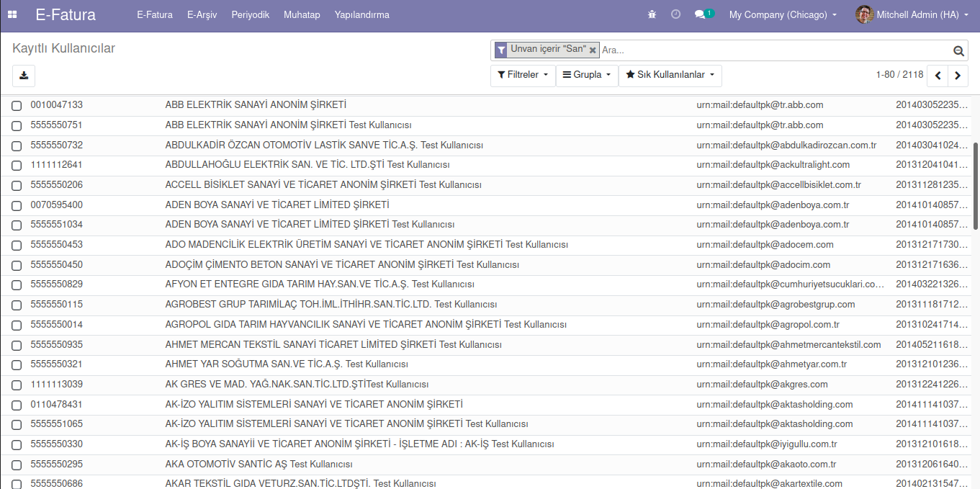The width and height of the screenshot is (980, 489).
Task: Click the identifier 0110478431
Action: click(x=56, y=405)
